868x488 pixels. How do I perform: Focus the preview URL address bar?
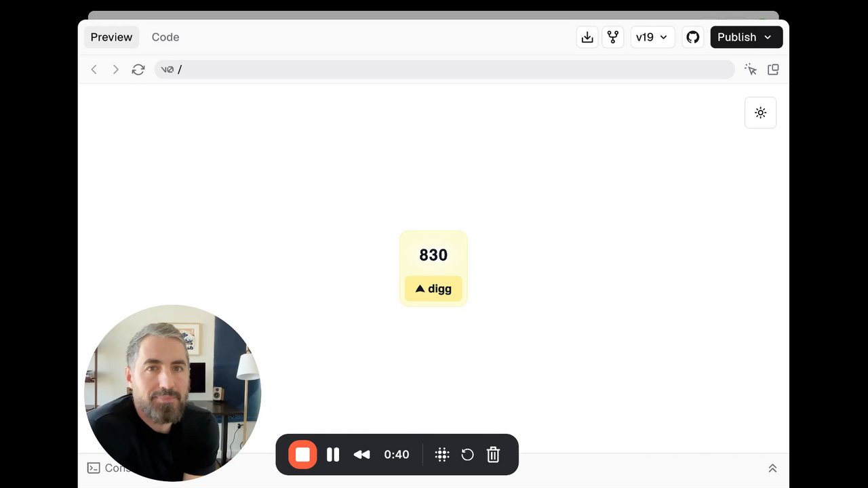pos(444,69)
